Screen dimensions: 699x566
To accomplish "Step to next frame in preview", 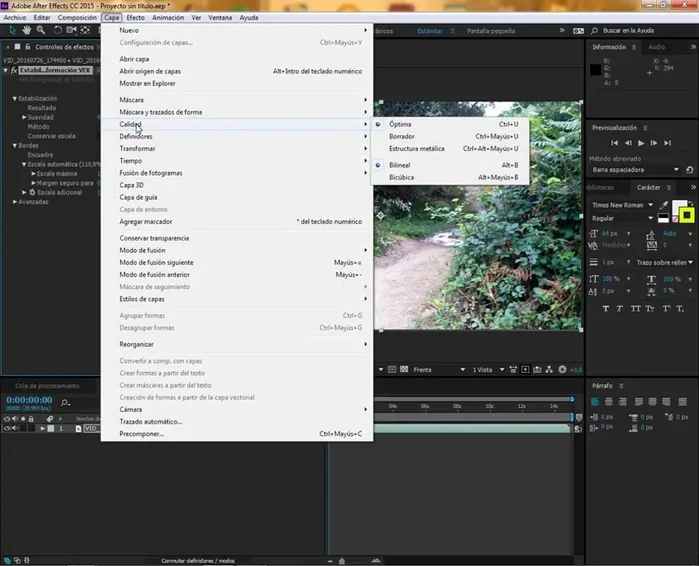I will [655, 143].
